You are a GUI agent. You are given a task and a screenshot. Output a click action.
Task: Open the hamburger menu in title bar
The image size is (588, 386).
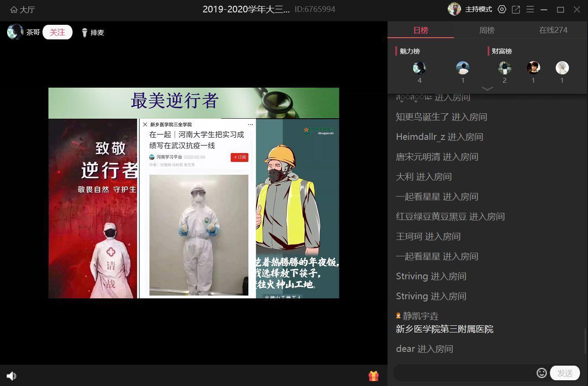click(x=530, y=9)
